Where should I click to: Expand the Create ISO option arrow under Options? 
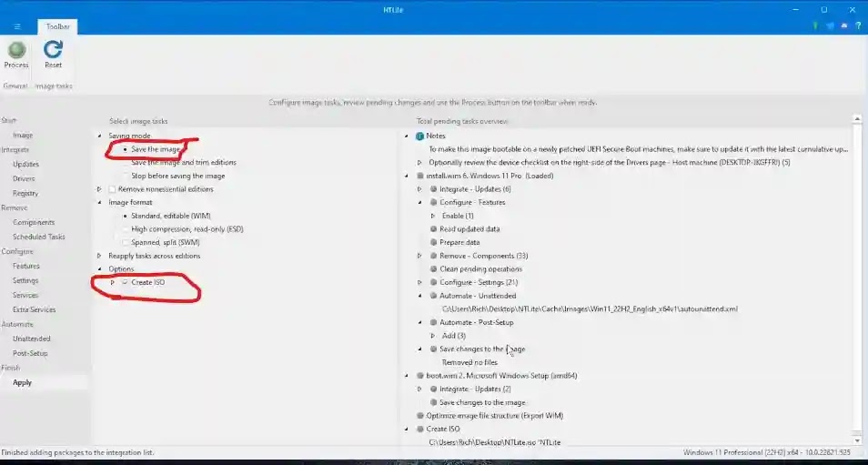[x=113, y=282]
